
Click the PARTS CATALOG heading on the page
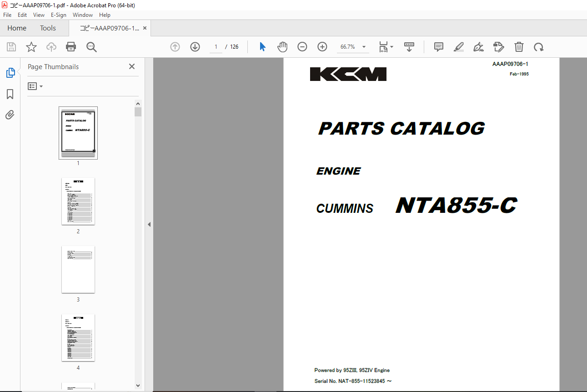pyautogui.click(x=401, y=129)
